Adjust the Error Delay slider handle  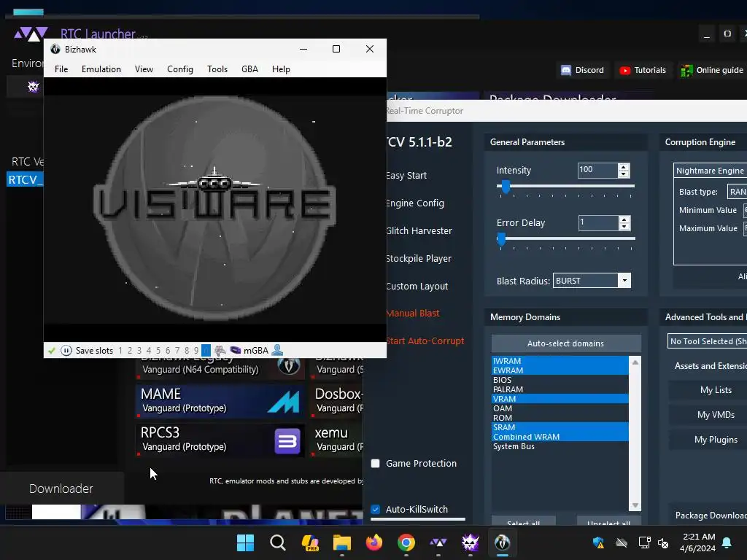coord(501,239)
